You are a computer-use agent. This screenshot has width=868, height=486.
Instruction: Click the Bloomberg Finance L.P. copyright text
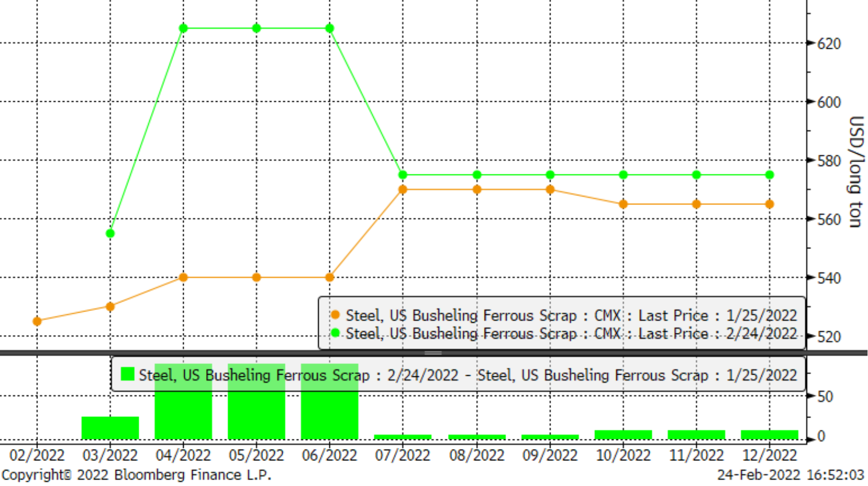click(x=137, y=475)
